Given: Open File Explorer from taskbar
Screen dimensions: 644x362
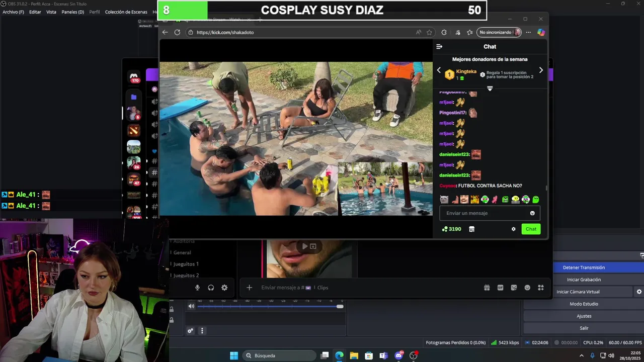Looking at the screenshot, I should (x=354, y=355).
